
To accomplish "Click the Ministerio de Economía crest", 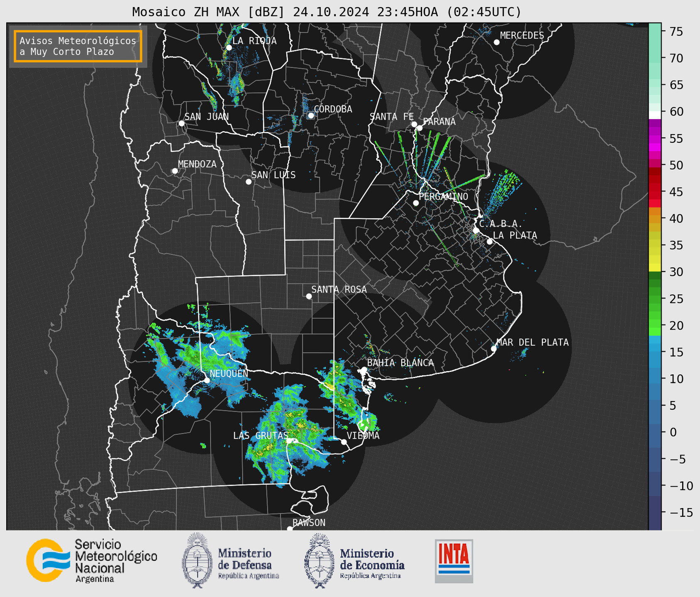I will (320, 560).
